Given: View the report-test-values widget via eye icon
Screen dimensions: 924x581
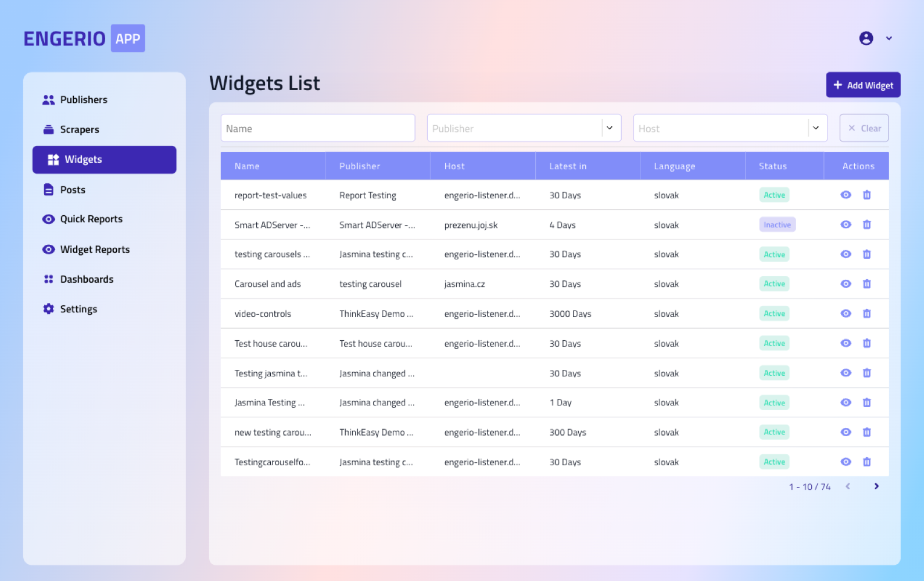Looking at the screenshot, I should [x=846, y=195].
